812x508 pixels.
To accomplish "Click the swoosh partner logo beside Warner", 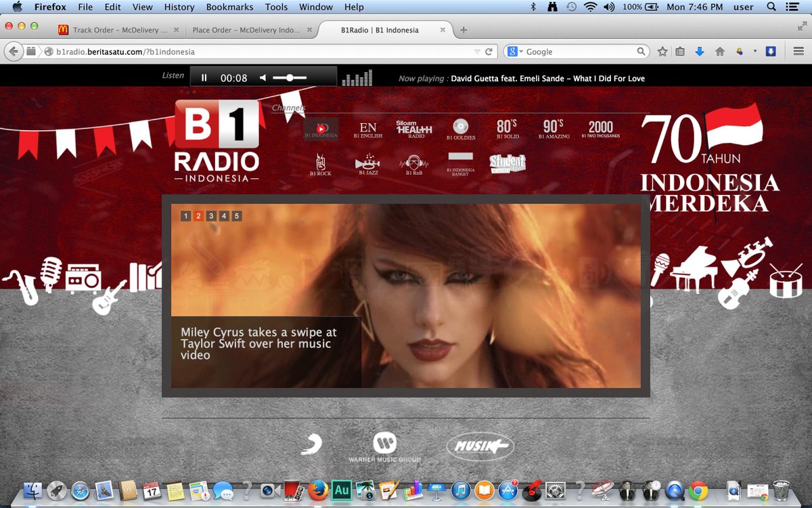I will pos(311,444).
